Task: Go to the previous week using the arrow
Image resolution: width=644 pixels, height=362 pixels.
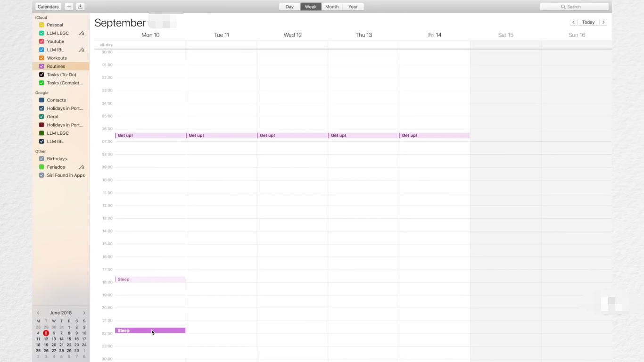Action: [x=574, y=22]
